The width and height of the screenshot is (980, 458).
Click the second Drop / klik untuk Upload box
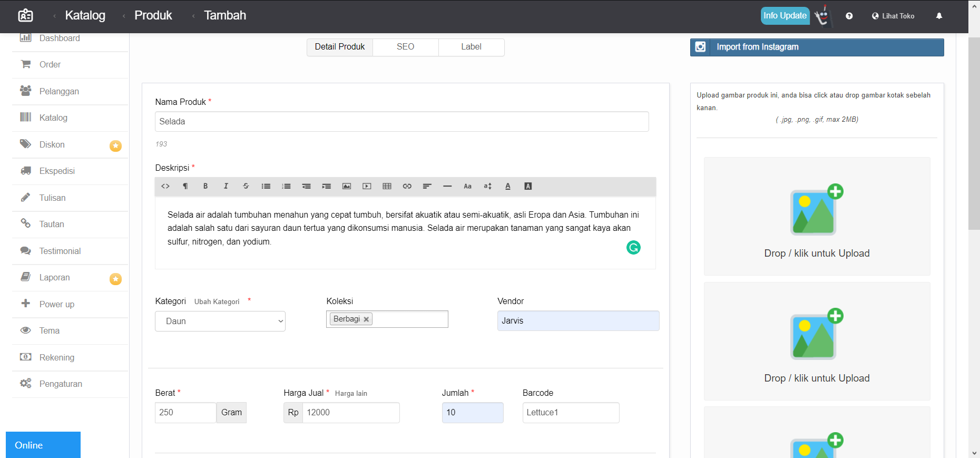coord(817,341)
